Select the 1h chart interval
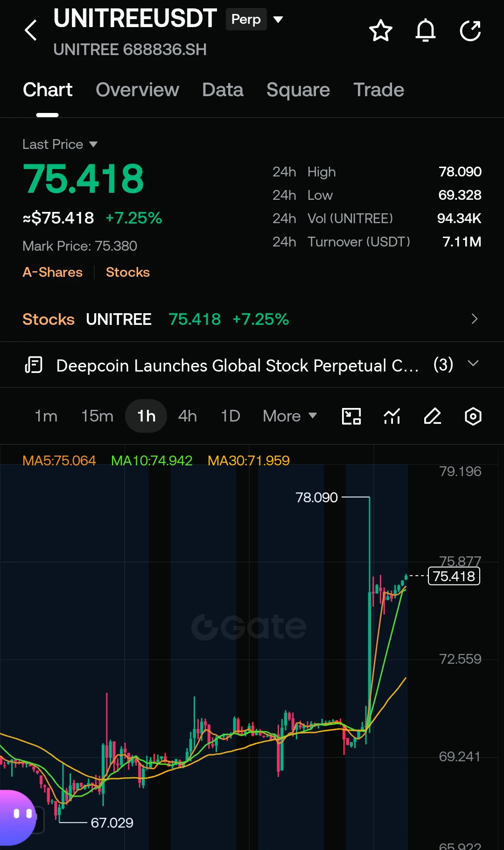The image size is (504, 850). point(146,416)
